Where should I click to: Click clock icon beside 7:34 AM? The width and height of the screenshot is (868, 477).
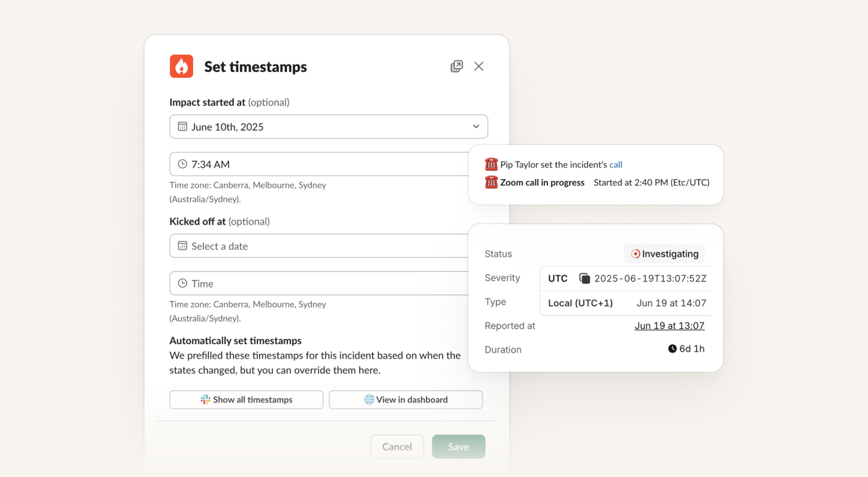coord(182,164)
